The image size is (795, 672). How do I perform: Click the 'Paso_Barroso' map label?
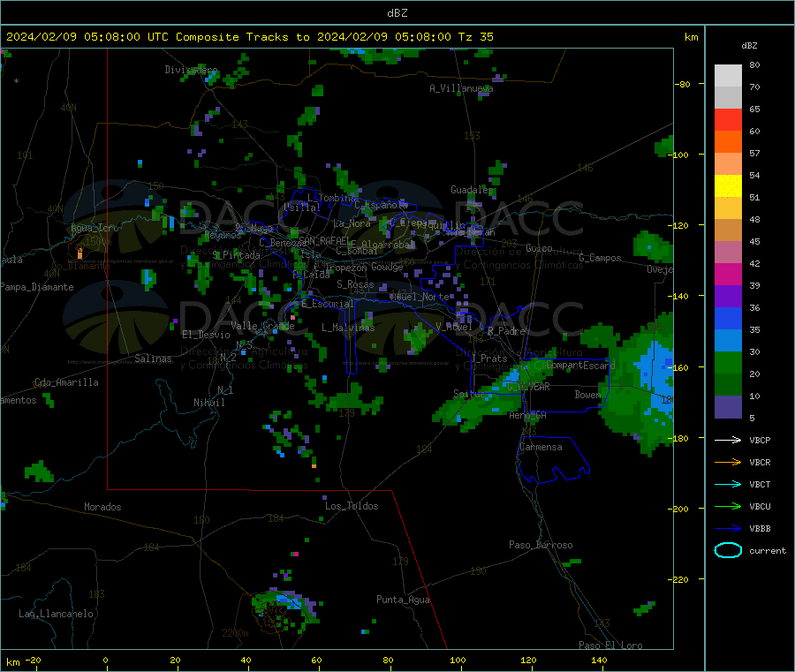(541, 545)
